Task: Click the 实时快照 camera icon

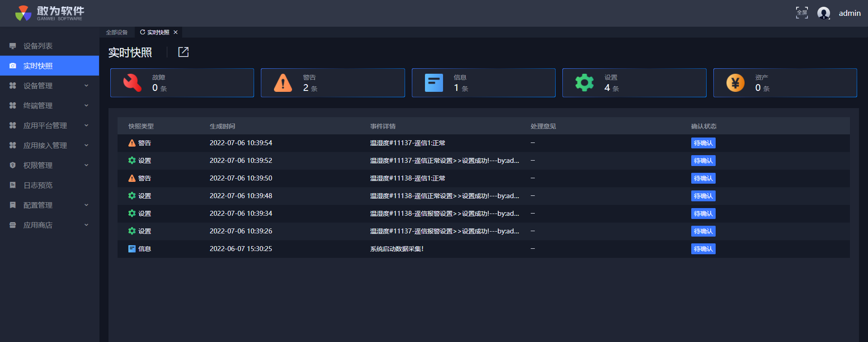Action: (x=13, y=66)
